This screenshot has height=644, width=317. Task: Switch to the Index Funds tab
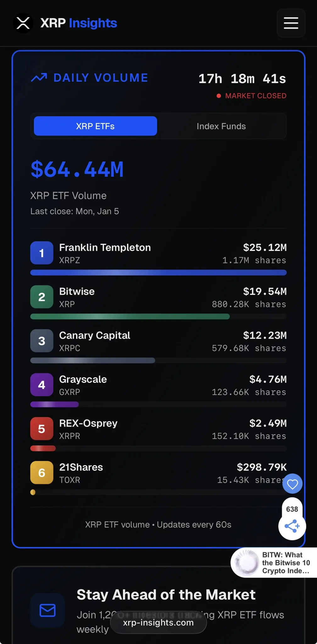(x=221, y=126)
